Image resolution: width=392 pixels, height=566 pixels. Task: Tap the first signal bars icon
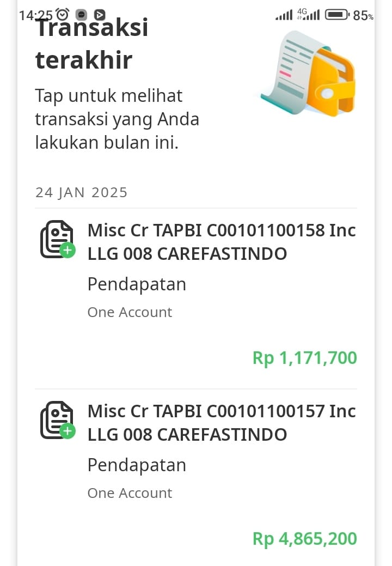point(284,15)
